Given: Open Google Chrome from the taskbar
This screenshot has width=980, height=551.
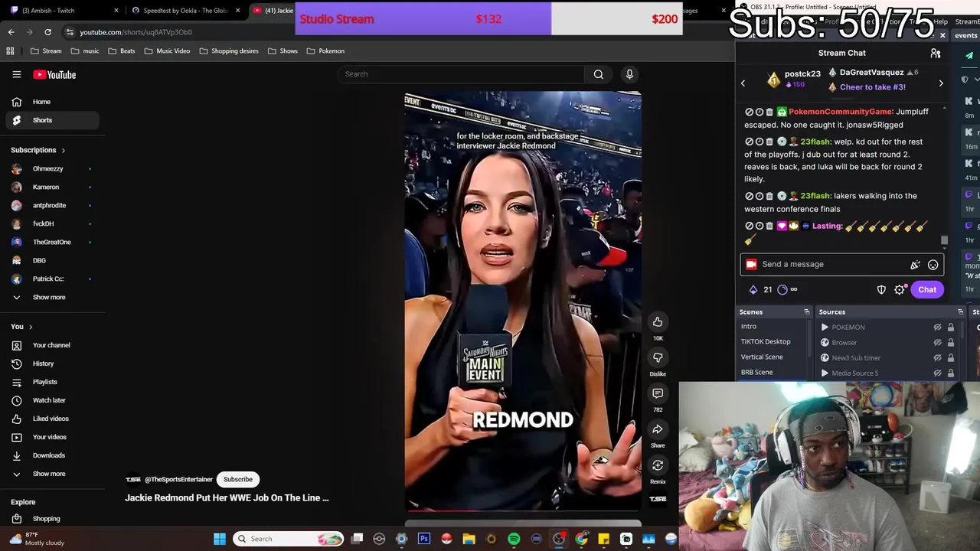Looking at the screenshot, I should [581, 539].
